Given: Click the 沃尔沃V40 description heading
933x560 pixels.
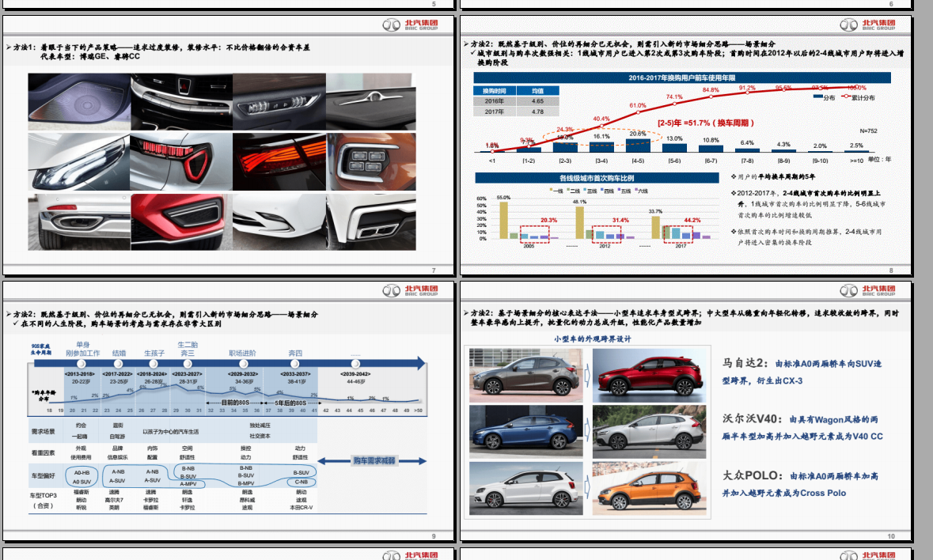Looking at the screenshot, I should [x=753, y=419].
